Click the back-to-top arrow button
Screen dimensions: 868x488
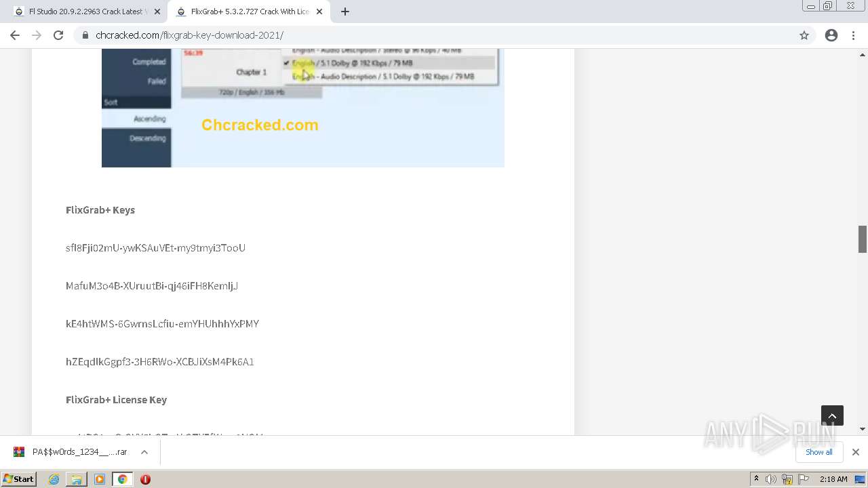[x=832, y=415]
